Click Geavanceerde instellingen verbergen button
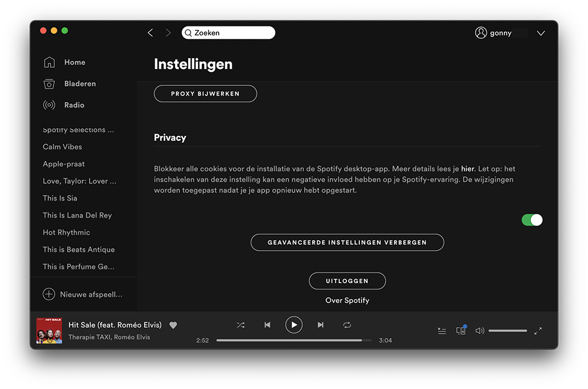The width and height of the screenshot is (588, 389). (x=348, y=242)
